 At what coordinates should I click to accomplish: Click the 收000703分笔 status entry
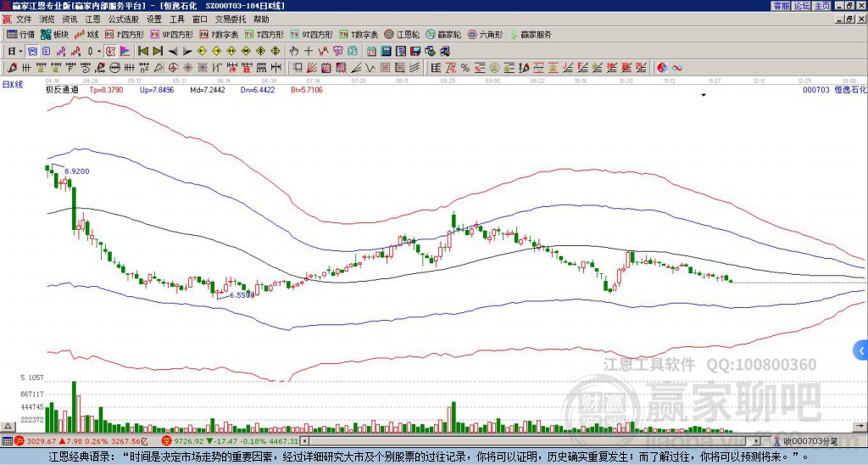810,441
